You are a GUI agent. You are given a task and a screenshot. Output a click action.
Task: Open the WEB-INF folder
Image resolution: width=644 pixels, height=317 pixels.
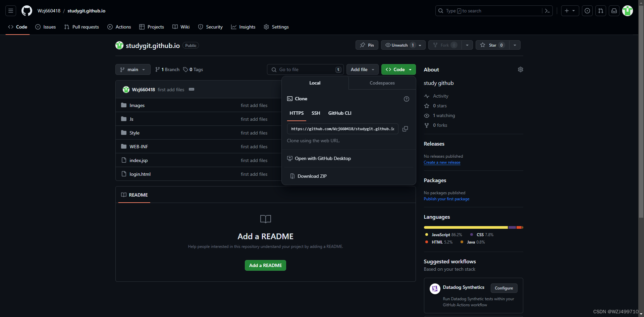(x=139, y=147)
